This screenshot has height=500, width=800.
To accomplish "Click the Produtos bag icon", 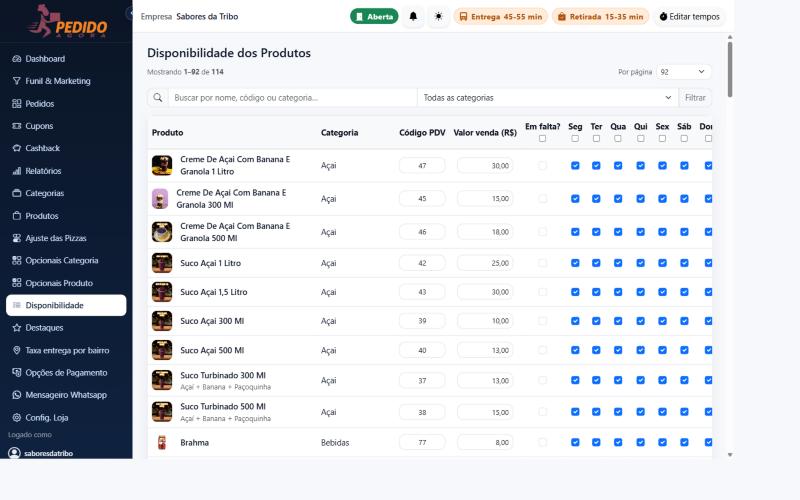I will click(x=16, y=216).
